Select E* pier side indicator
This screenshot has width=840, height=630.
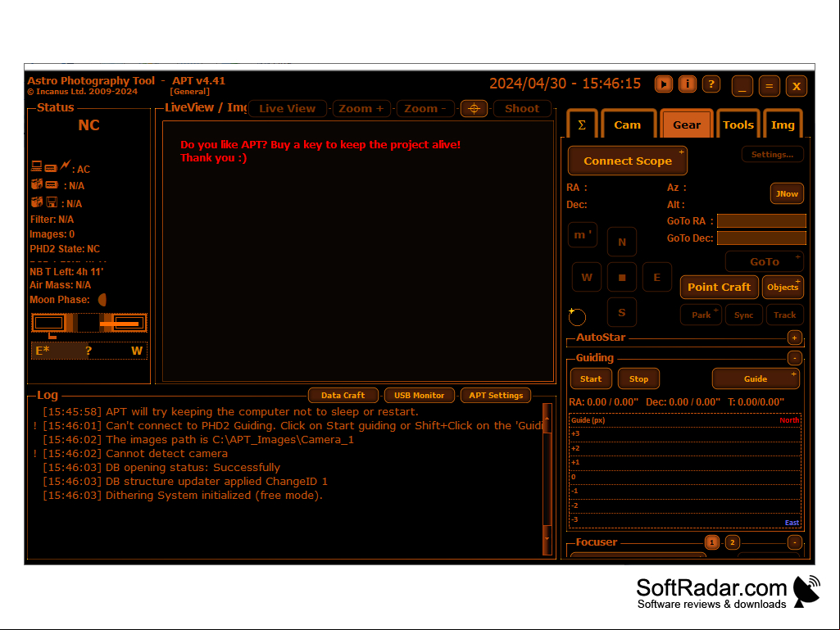43,351
